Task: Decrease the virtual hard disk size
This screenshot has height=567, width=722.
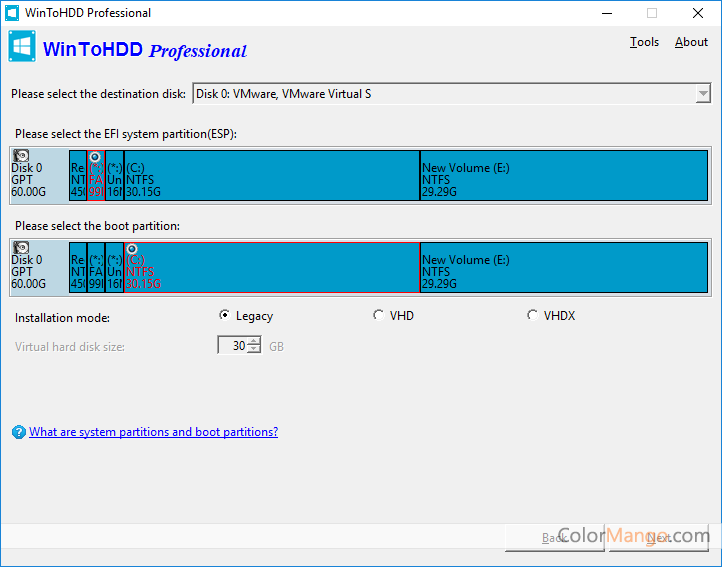Action: click(254, 350)
